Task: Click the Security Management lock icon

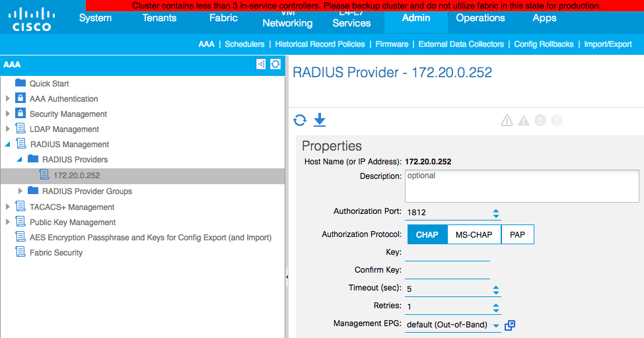Action: (20, 114)
